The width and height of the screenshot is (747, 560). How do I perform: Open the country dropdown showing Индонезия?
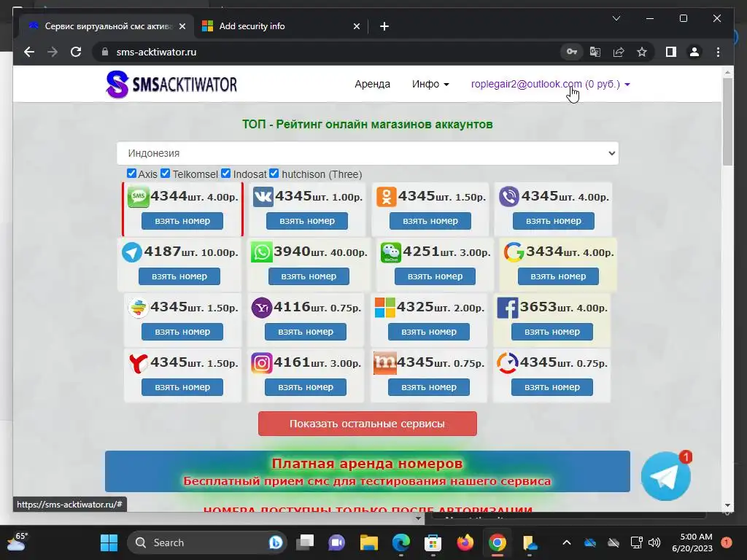click(368, 153)
